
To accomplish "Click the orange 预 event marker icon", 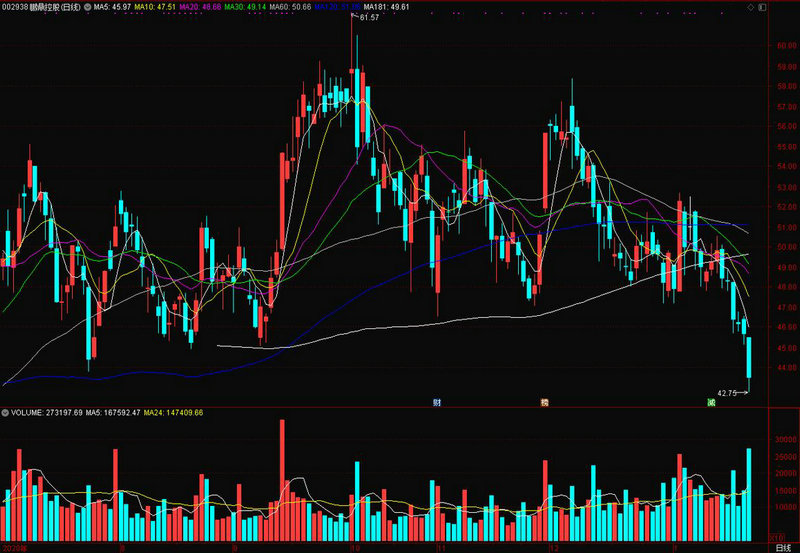I will [x=545, y=402].
